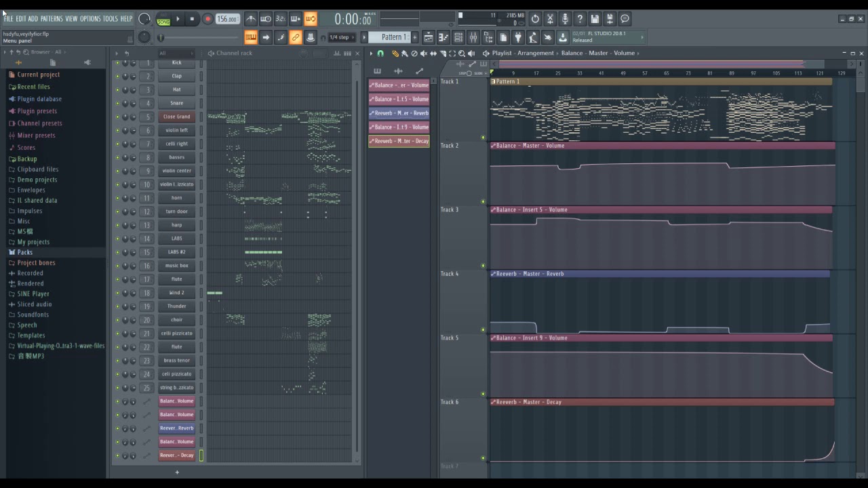Select the violin left channel button
Screen dimensions: 868x488
point(176,130)
